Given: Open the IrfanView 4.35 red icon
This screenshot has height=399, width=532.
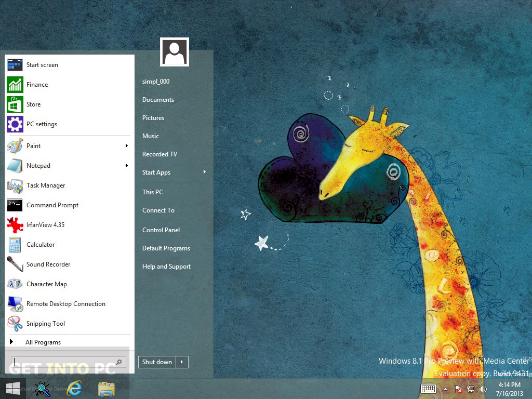Looking at the screenshot, I should 15,225.
